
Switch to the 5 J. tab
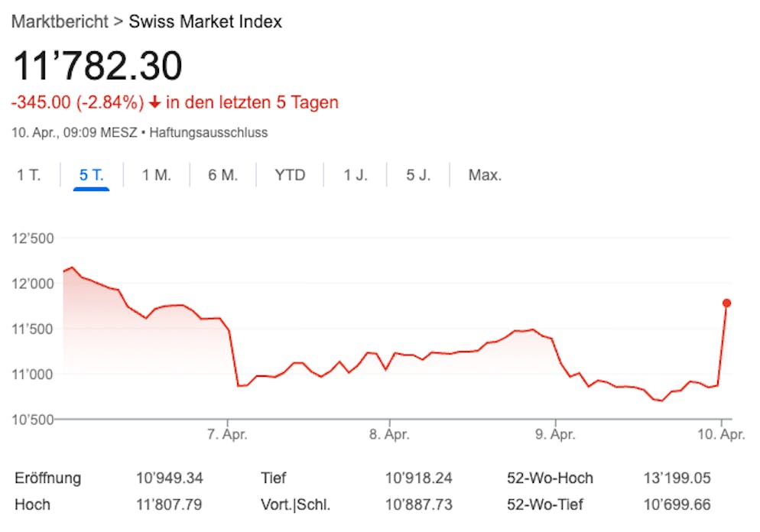[x=418, y=175]
